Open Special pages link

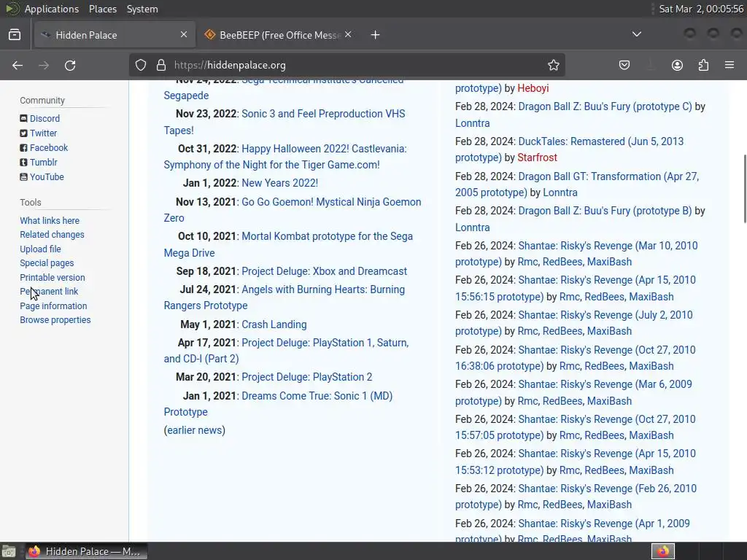(x=47, y=262)
